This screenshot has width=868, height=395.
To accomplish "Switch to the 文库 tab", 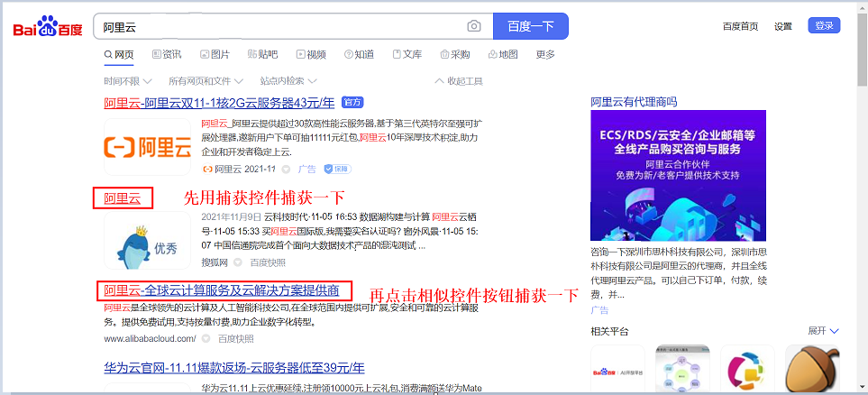I will (407, 54).
